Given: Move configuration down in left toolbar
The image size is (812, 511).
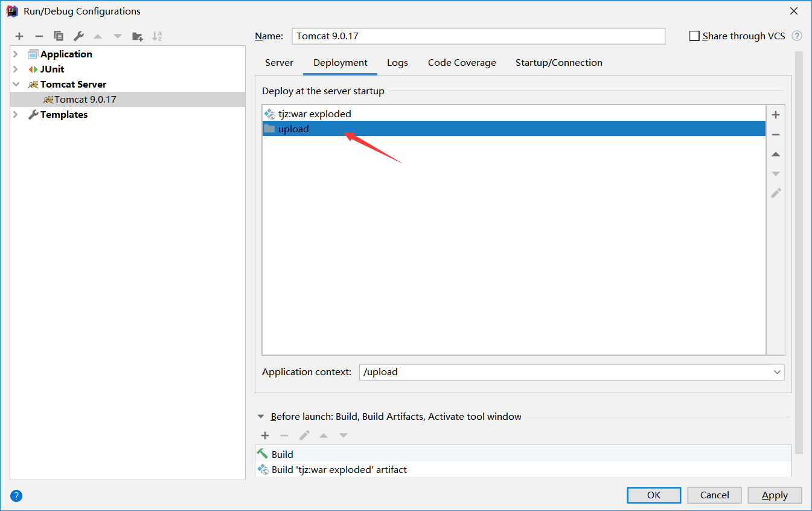Looking at the screenshot, I should 118,36.
